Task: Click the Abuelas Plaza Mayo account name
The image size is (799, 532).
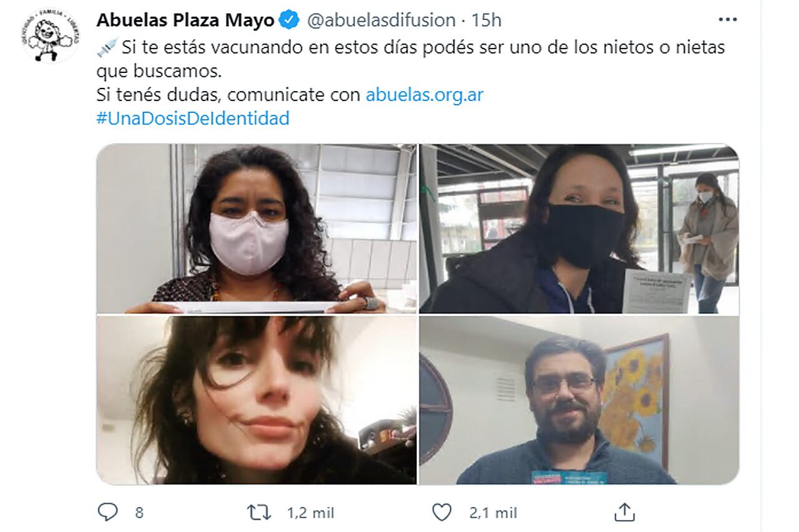Action: click(185, 21)
